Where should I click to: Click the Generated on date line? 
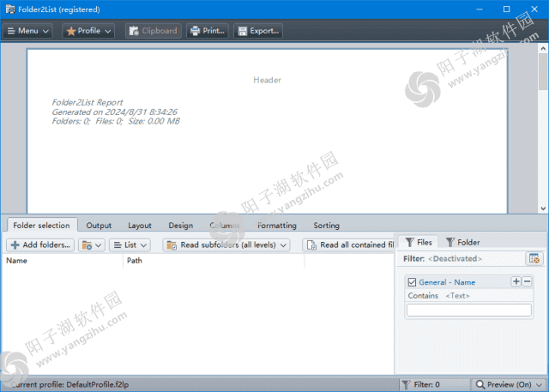[x=114, y=112]
